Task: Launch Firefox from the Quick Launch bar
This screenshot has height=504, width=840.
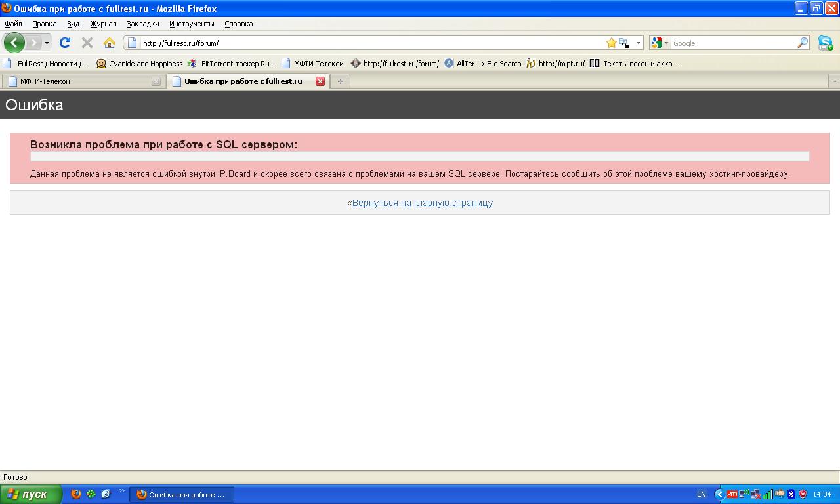Action: click(x=76, y=494)
